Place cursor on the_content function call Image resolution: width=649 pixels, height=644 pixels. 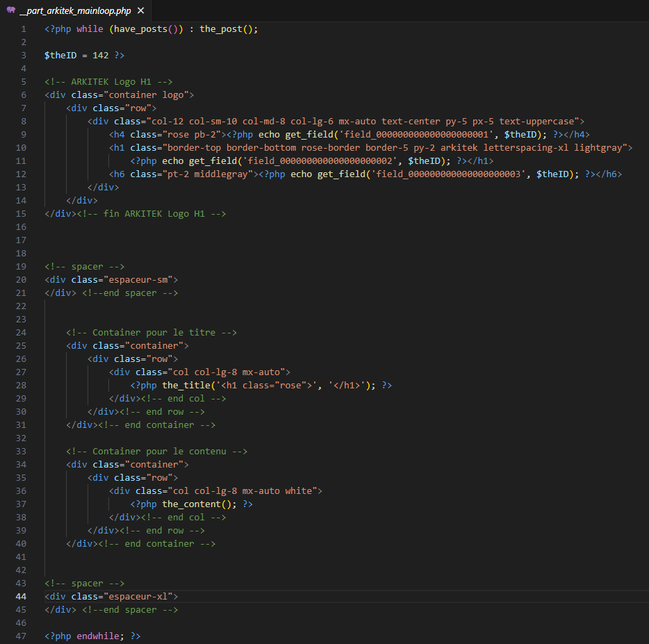tap(192, 504)
